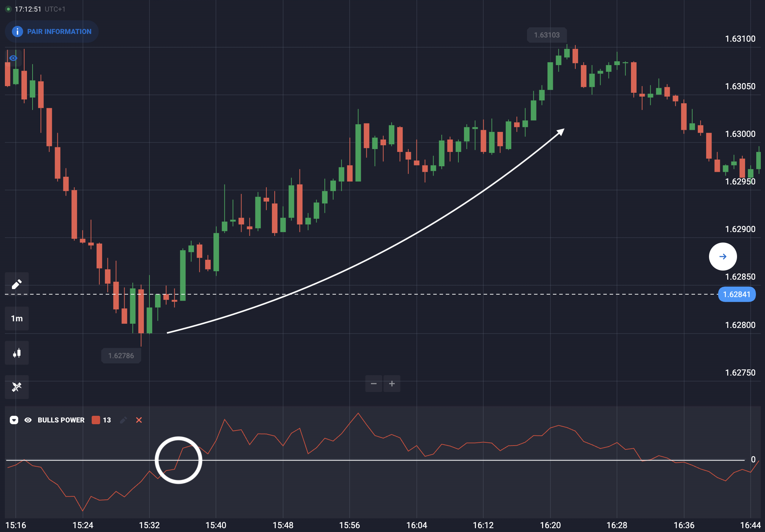The image size is (765, 532).
Task: Click the Pair Information info icon
Action: (17, 31)
